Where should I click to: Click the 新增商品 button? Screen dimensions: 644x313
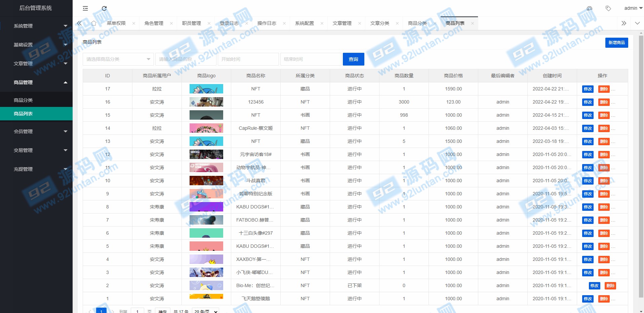(x=616, y=43)
